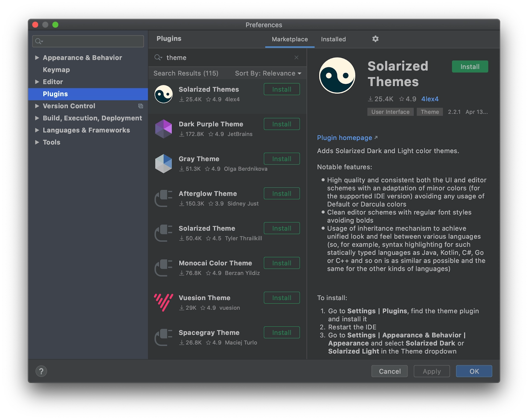Clear the theme search text
This screenshot has width=528, height=420.
coord(296,57)
